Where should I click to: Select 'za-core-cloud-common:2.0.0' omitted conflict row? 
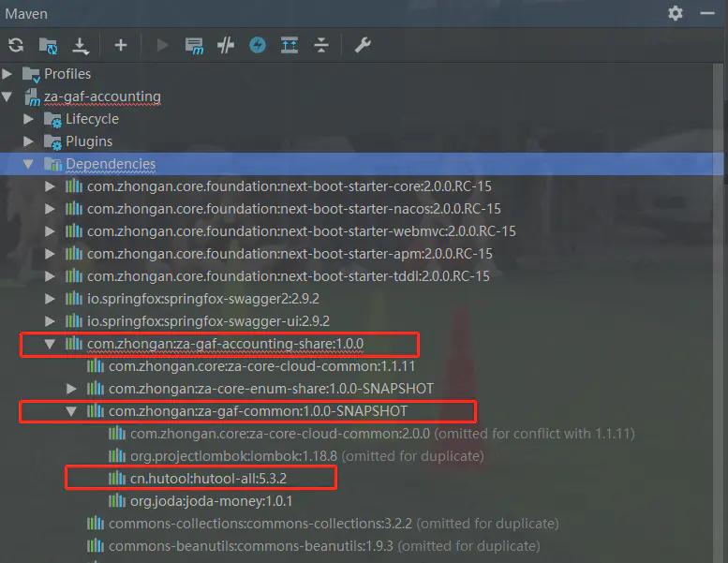pos(382,434)
